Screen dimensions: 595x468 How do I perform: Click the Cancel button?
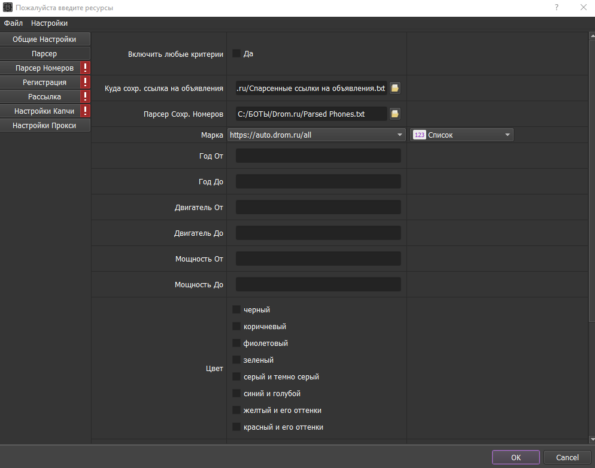point(567,457)
